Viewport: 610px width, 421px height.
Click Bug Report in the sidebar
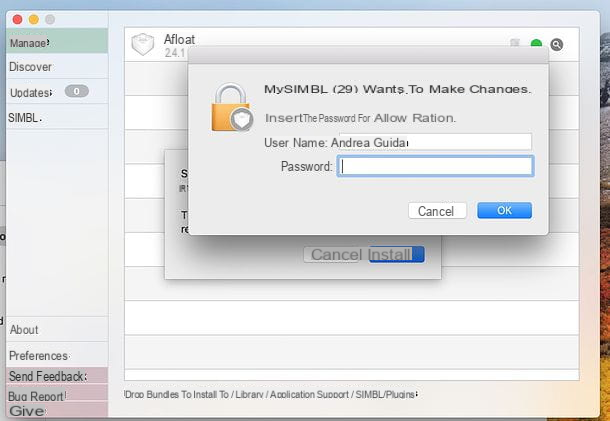pyautogui.click(x=57, y=395)
